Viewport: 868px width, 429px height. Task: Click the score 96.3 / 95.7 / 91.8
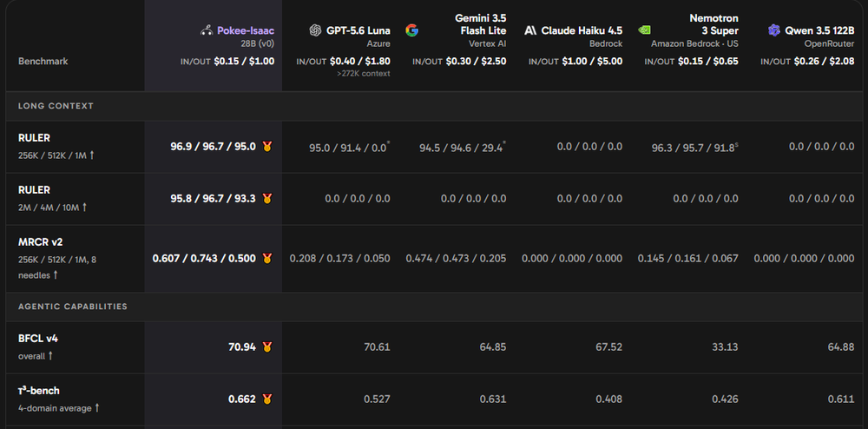(694, 148)
